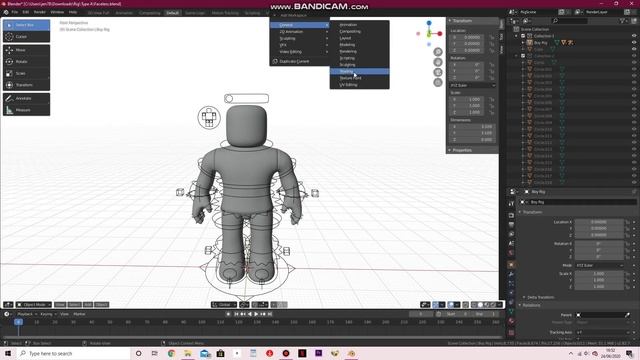
Task: Click the Duplicate Current menu entry
Action: click(x=294, y=61)
